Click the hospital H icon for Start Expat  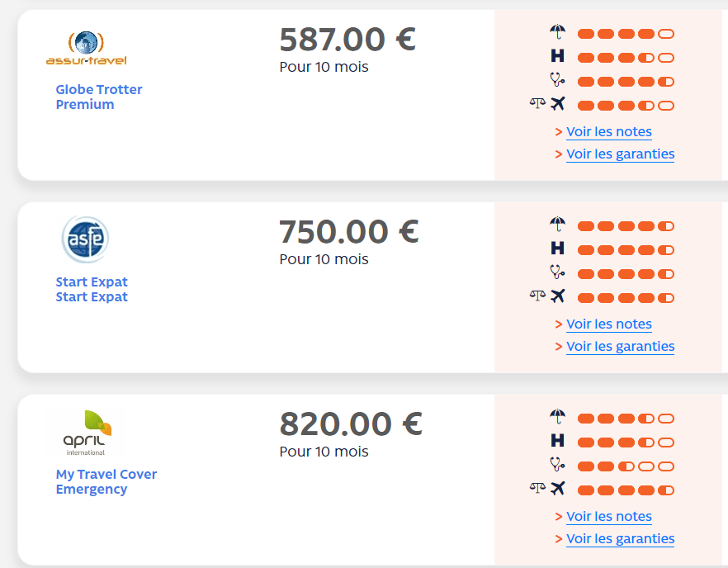point(558,248)
